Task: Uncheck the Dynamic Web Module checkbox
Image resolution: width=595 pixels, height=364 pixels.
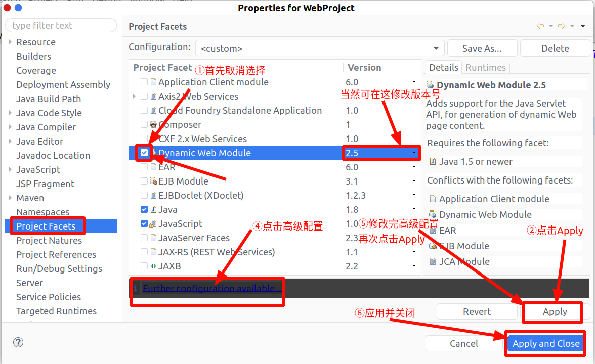Action: [x=144, y=153]
